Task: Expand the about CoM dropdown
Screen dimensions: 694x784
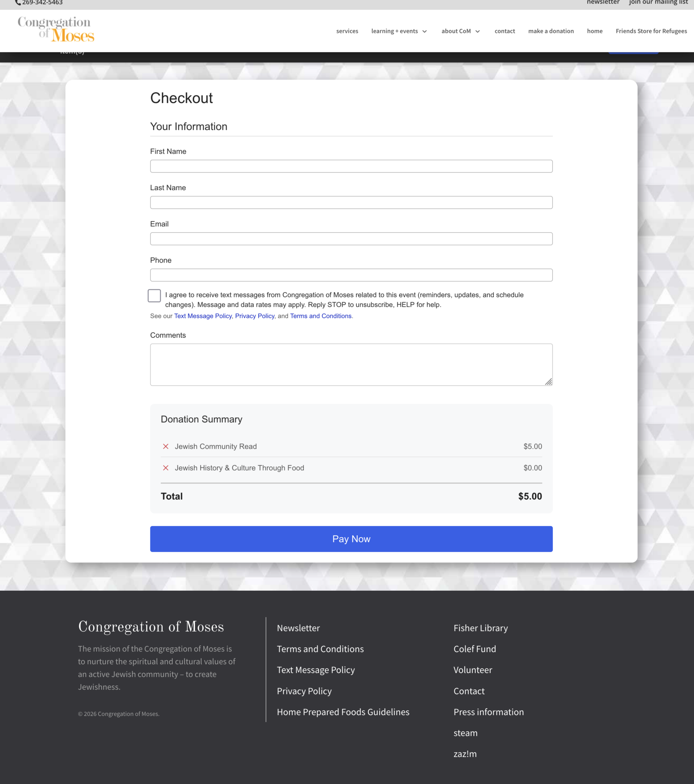Action: click(460, 31)
